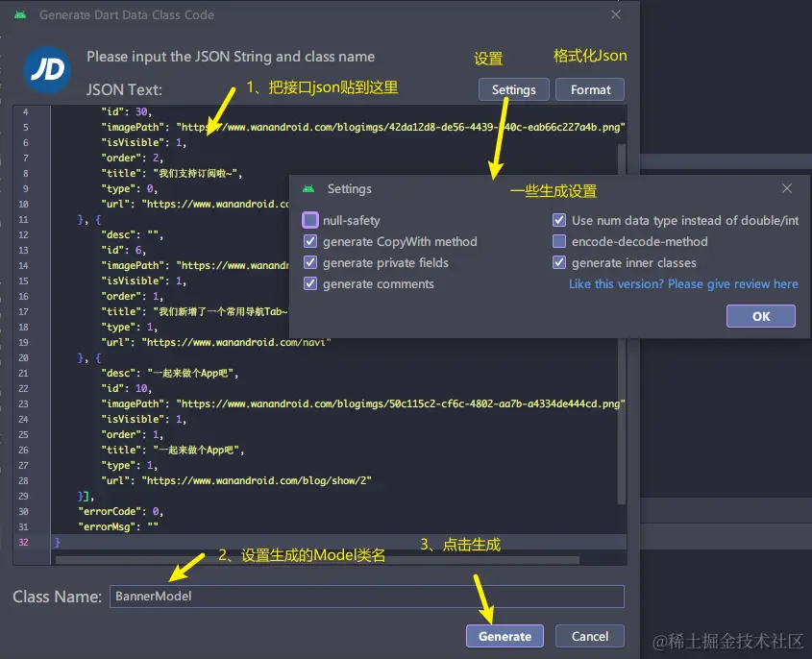
Task: Click the Cancel button
Action: tap(589, 635)
